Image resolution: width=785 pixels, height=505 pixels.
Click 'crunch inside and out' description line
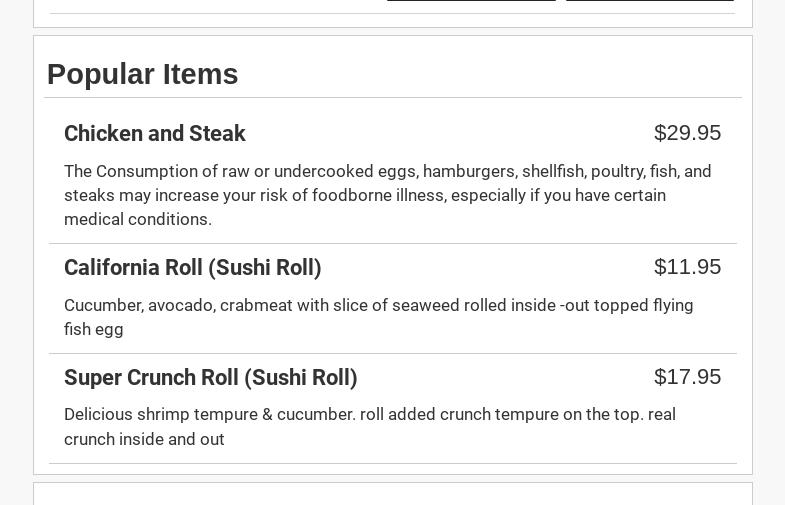point(144,439)
